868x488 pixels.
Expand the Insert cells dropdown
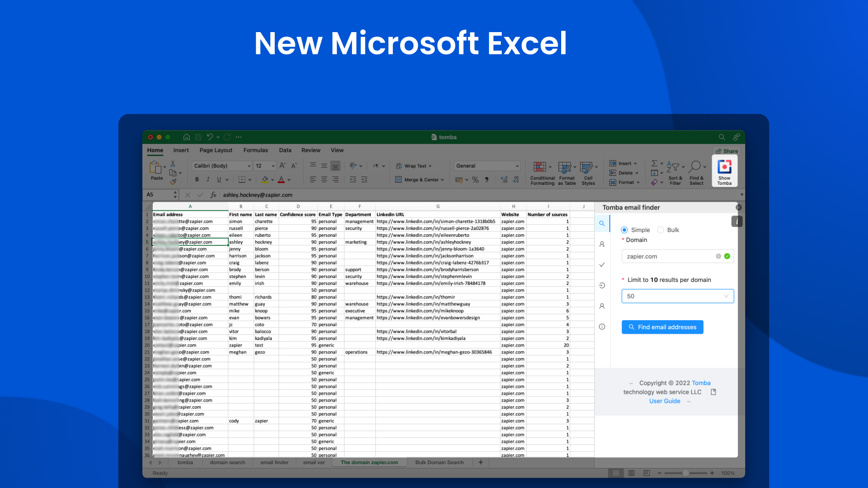635,164
